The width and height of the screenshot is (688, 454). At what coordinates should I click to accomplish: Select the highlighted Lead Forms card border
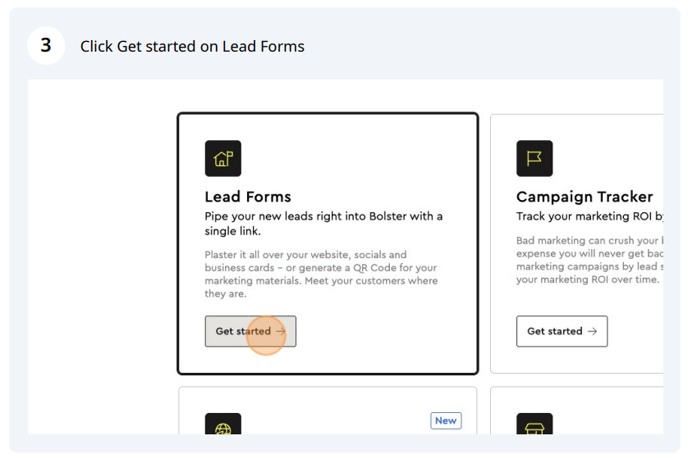pos(327,243)
